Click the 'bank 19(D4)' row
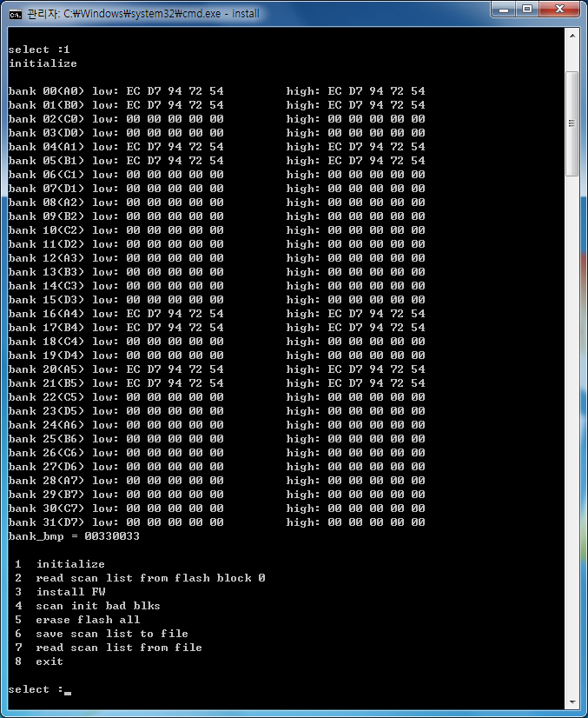The image size is (588, 718). tap(216, 356)
